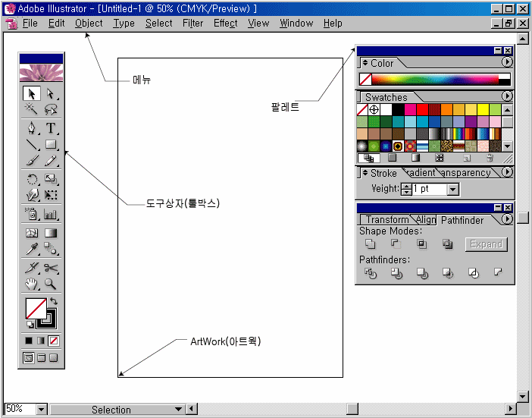Choose the red swatch in Swatches

click(422, 110)
